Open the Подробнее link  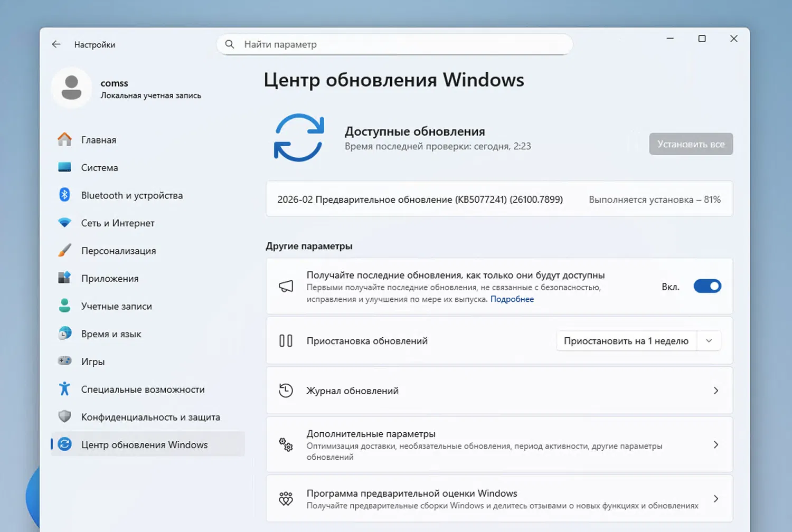point(512,299)
